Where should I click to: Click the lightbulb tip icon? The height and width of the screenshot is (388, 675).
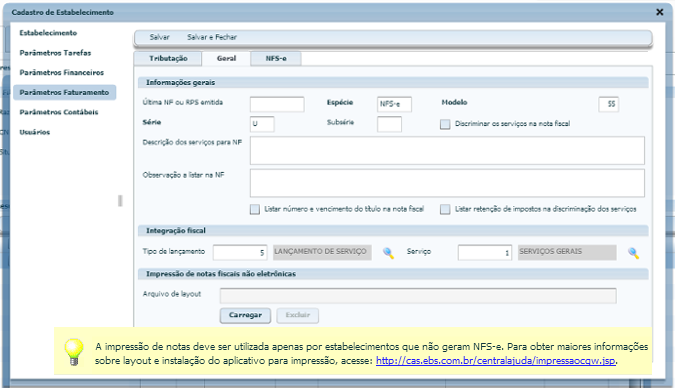[74, 352]
